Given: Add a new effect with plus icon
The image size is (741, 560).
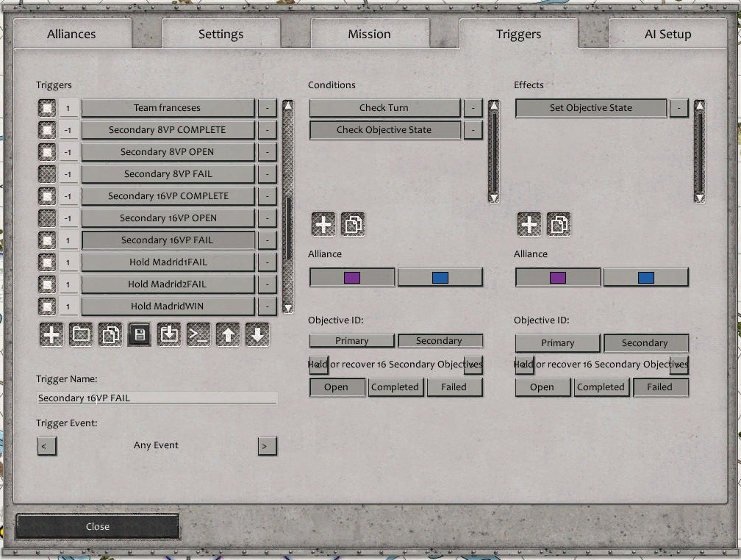Looking at the screenshot, I should click(x=529, y=224).
